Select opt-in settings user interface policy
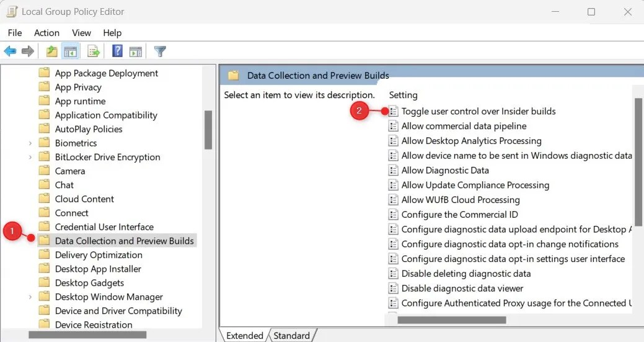The width and height of the screenshot is (644, 342). [513, 259]
